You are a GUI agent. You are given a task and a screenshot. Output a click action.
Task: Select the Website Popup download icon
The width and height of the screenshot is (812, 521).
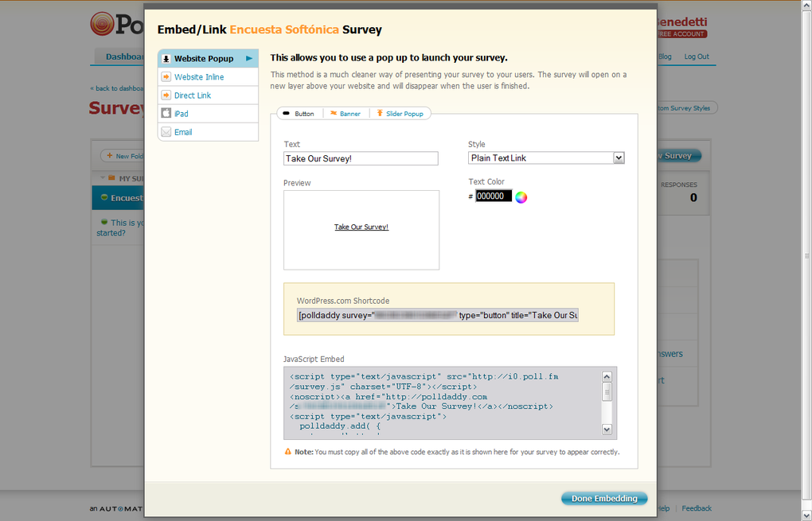(x=167, y=58)
